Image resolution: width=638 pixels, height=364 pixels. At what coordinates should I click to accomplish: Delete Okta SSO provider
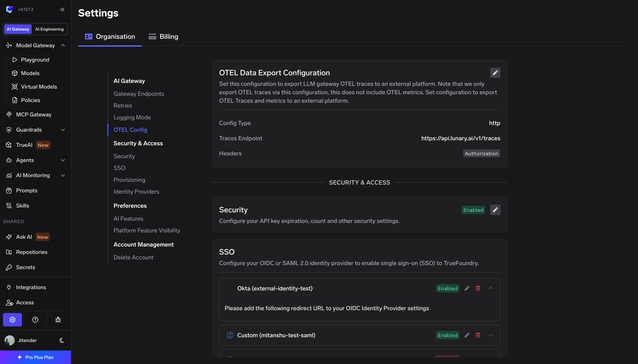[x=478, y=288]
